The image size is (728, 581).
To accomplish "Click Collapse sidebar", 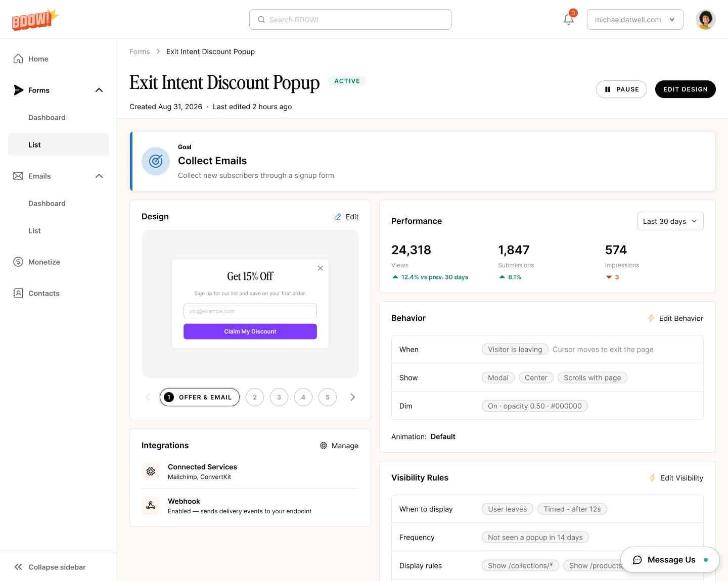I will (x=51, y=567).
